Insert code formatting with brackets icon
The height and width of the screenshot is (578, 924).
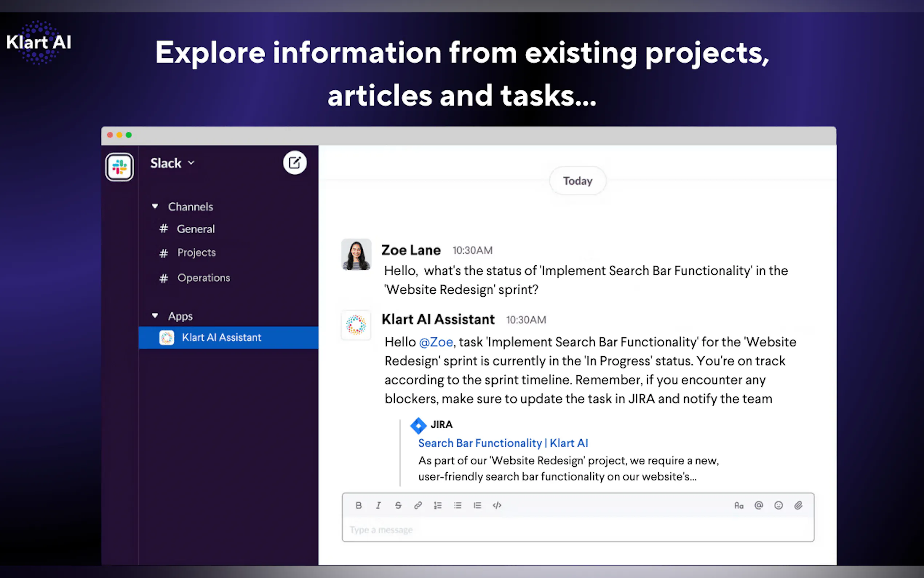[x=497, y=505]
